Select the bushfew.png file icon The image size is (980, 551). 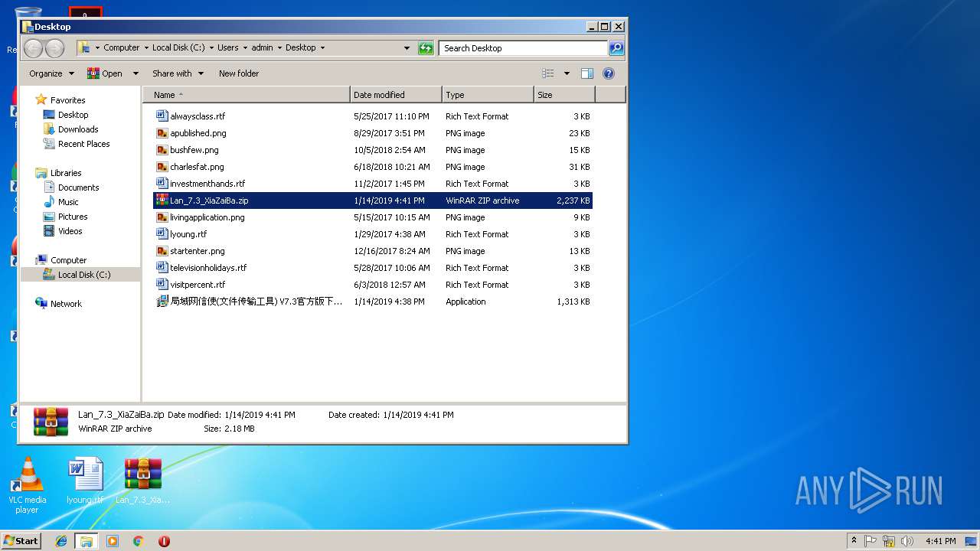click(x=162, y=150)
